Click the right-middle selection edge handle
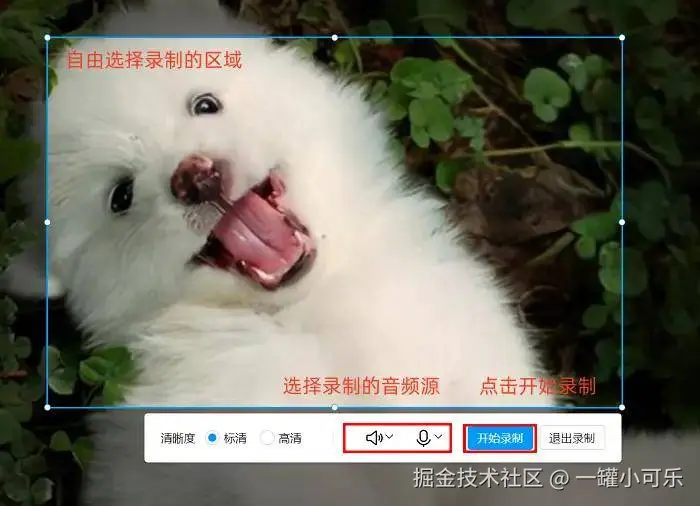The image size is (700, 506). tap(622, 222)
